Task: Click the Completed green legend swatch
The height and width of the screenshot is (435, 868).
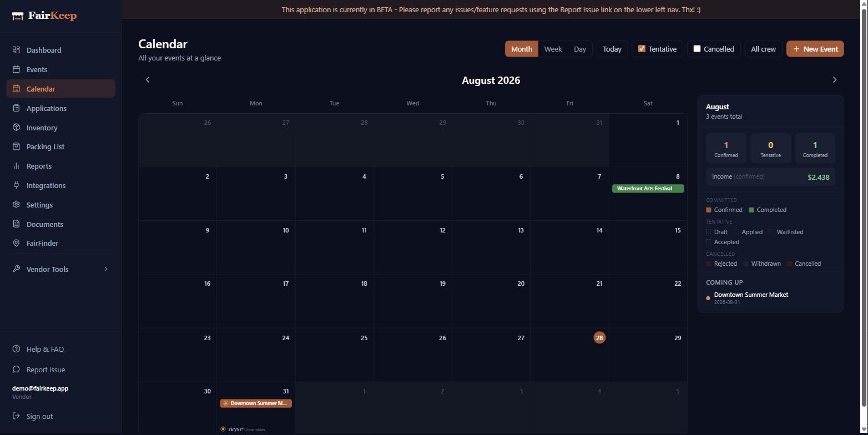Action: coord(751,210)
